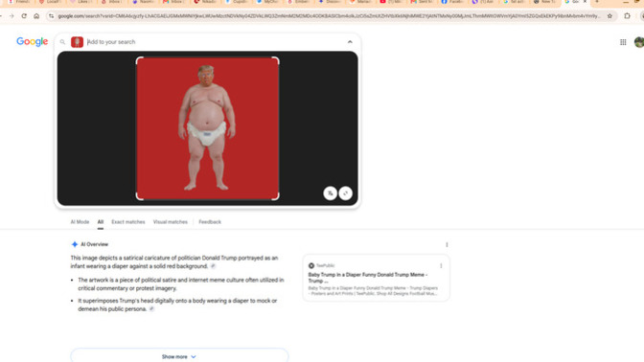Bookmark this page with the star icon
Image resolution: width=644 pixels, height=362 pixels.
click(609, 16)
